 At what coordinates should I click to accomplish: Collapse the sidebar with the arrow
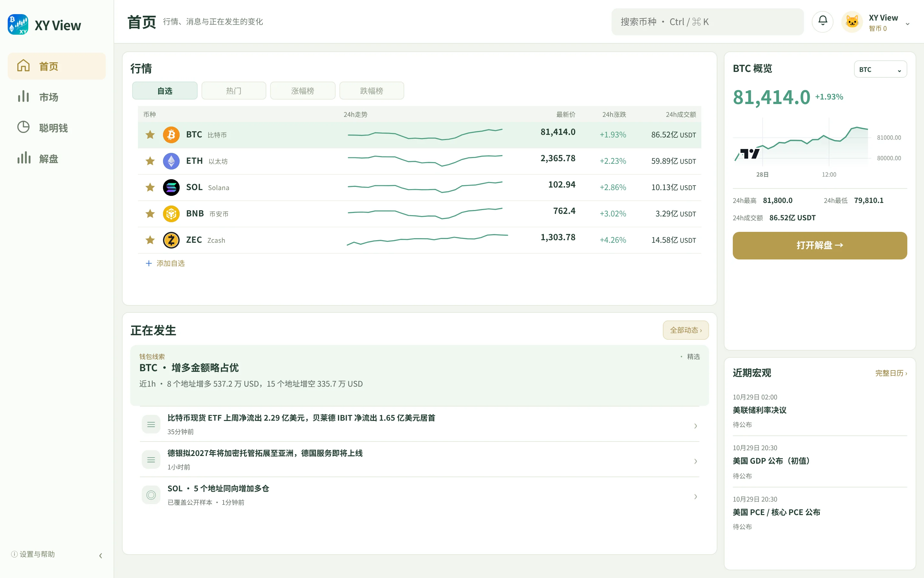click(100, 556)
